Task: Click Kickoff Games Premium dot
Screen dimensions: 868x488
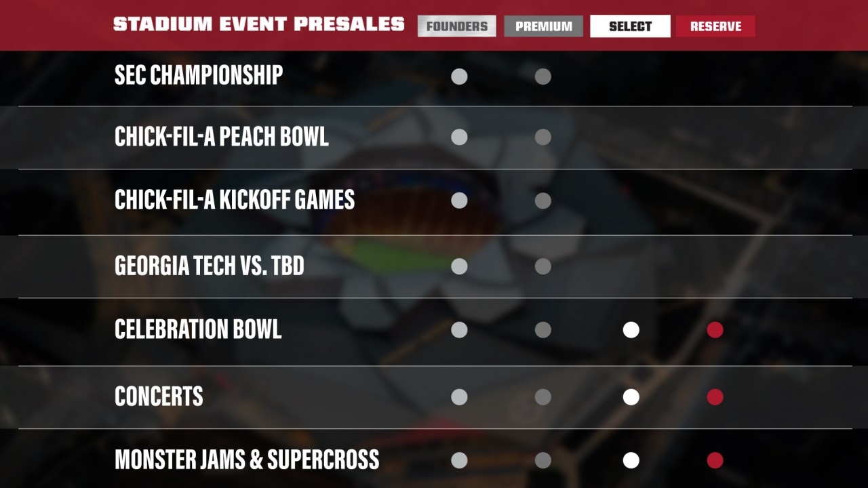Action: pyautogui.click(x=542, y=201)
